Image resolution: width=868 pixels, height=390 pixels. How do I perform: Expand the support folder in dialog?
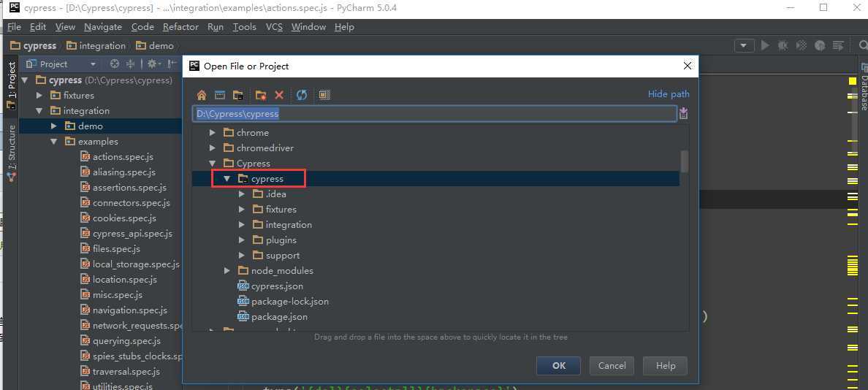click(241, 256)
